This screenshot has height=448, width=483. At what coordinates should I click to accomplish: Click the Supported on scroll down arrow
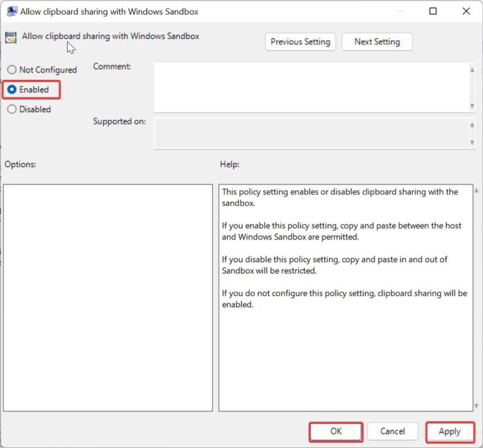click(x=472, y=142)
